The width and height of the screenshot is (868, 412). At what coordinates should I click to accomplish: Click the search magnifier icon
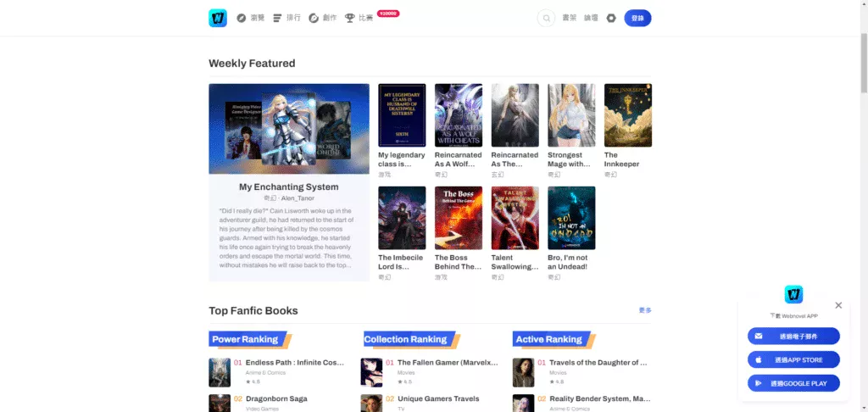pos(547,18)
